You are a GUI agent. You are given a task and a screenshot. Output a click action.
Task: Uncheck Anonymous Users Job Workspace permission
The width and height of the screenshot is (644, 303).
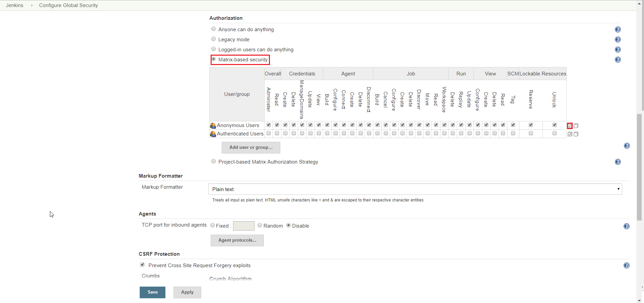click(444, 125)
